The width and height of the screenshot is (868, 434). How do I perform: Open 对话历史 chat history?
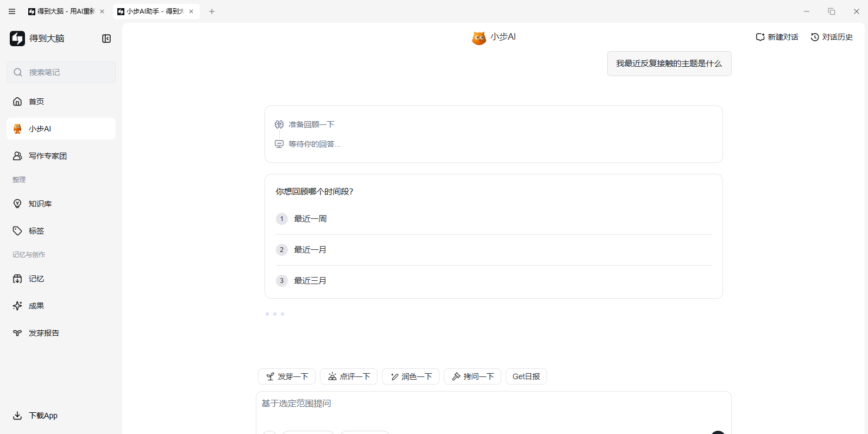(x=832, y=37)
